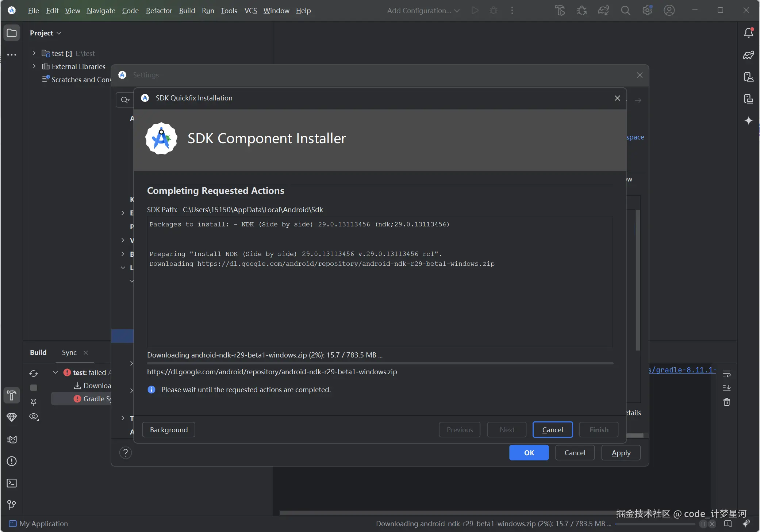Expand the test project tree node
This screenshot has height=532, width=760.
(34, 53)
